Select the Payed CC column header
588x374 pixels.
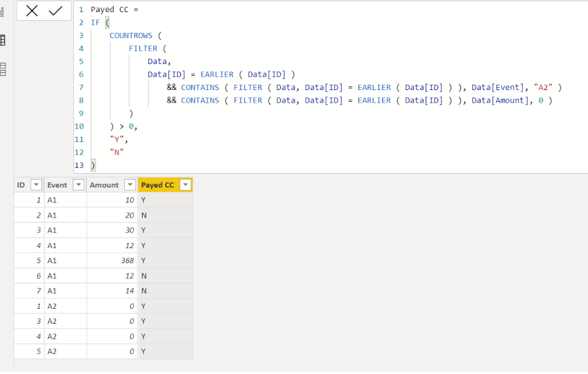click(165, 185)
